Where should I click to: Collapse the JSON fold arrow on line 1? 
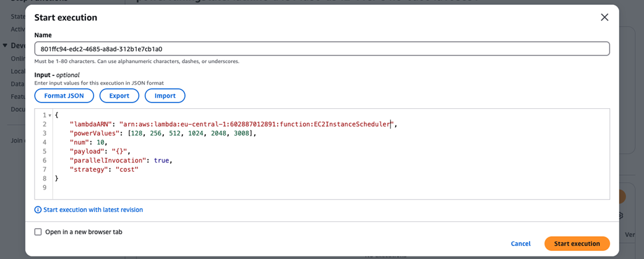pos(49,116)
